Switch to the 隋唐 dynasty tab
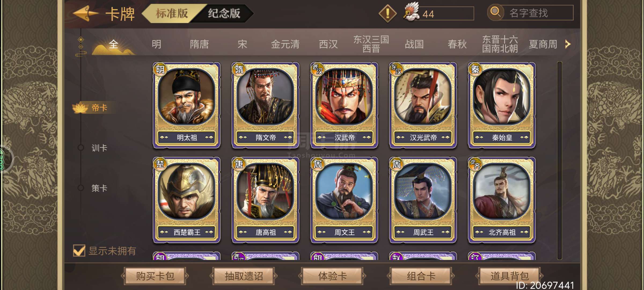The image size is (644, 290). [199, 44]
